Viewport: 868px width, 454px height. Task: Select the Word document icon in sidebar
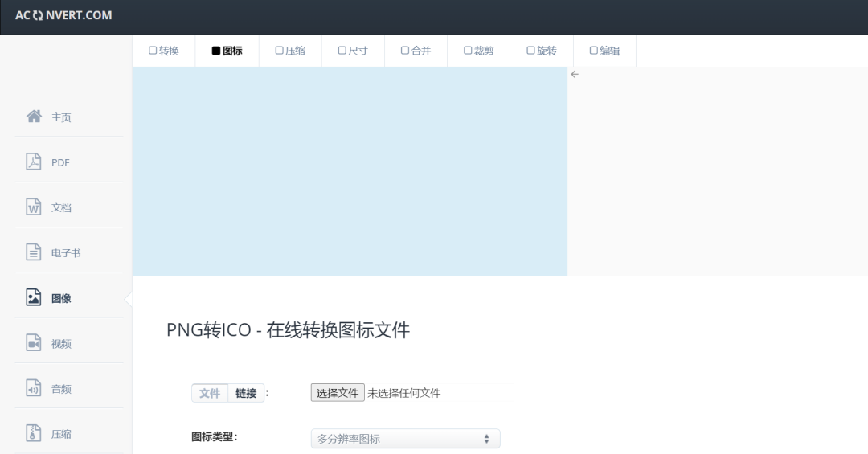click(34, 207)
